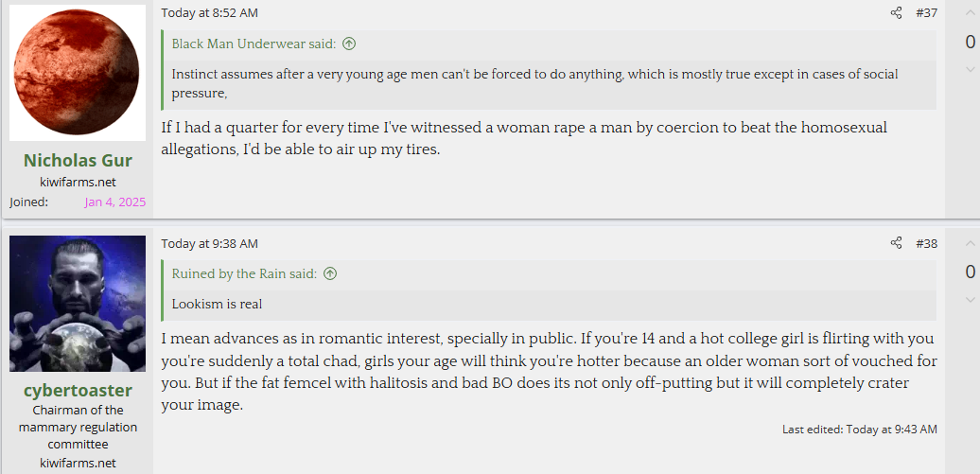Image resolution: width=980 pixels, height=474 pixels.
Task: Upvote Nicholas Gur's post
Action: 970,14
